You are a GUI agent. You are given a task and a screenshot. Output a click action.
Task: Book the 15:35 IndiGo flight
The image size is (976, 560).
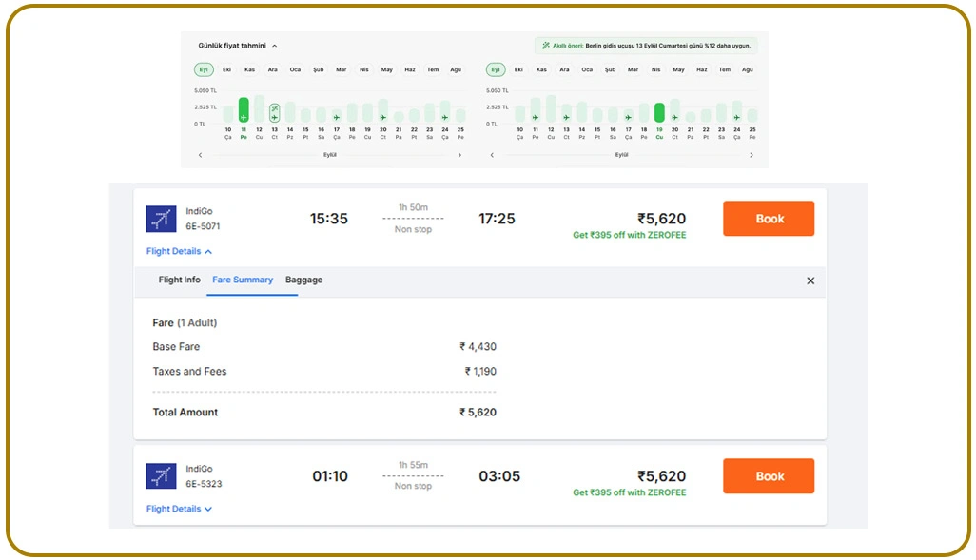[768, 218]
